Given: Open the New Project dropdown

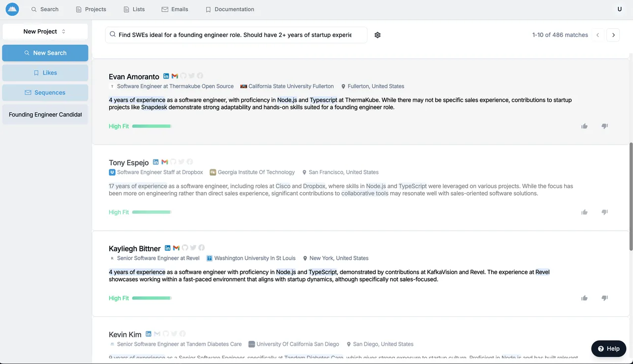Looking at the screenshot, I should 45,32.
